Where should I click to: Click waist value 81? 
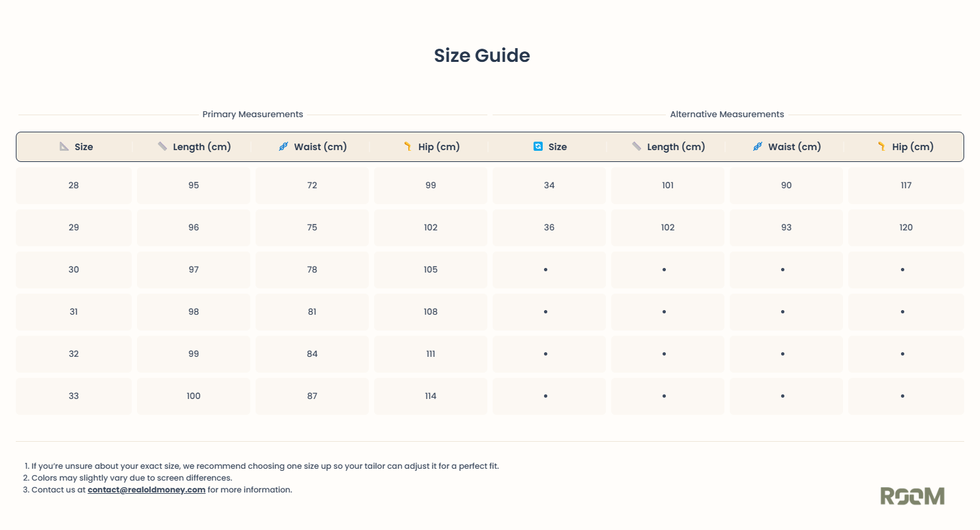(312, 312)
